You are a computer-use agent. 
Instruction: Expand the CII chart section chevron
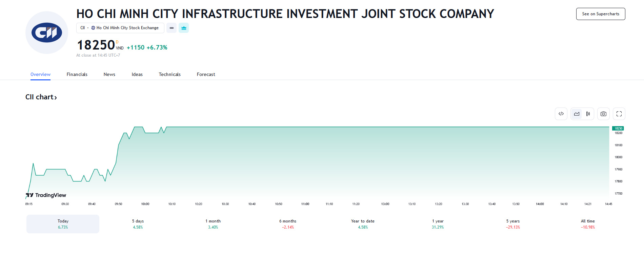[55, 97]
